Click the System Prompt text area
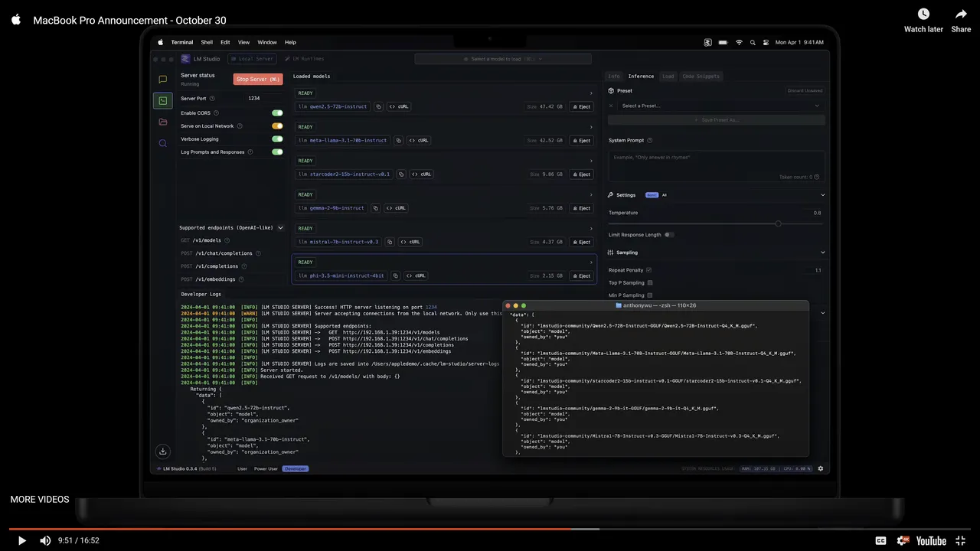Image resolution: width=980 pixels, height=551 pixels. (716, 166)
